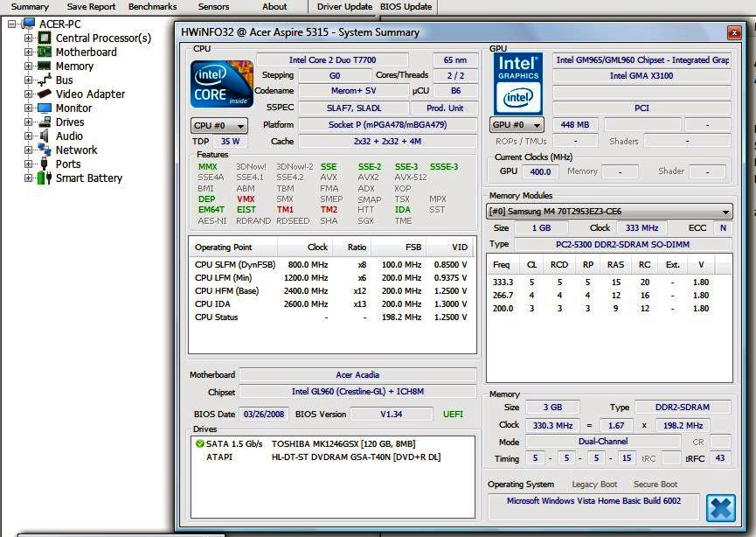Image resolution: width=756 pixels, height=537 pixels.
Task: Click the Clock column header
Action: pyautogui.click(x=305, y=247)
